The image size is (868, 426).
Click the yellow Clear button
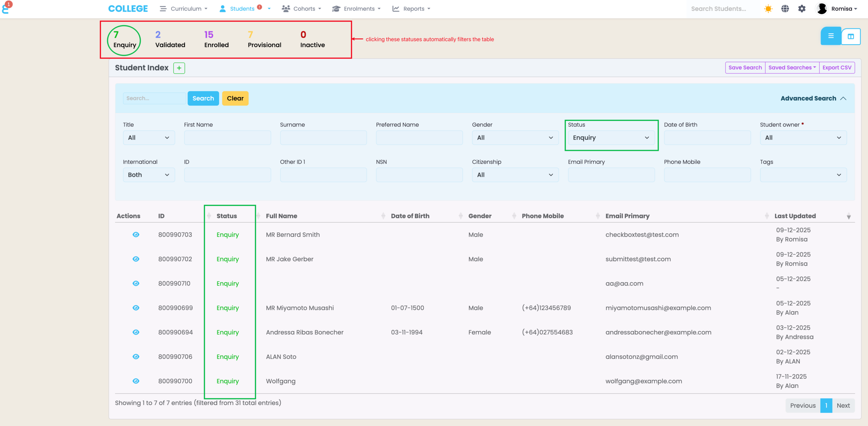pyautogui.click(x=235, y=98)
